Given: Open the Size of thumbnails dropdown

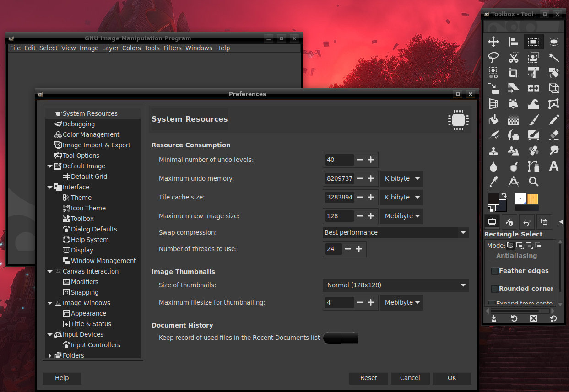Looking at the screenshot, I should coord(396,285).
